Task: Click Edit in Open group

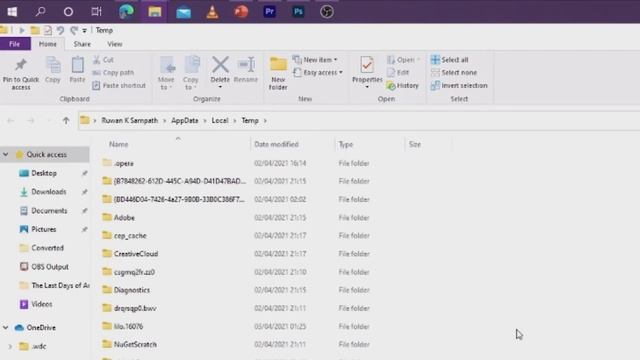Action: tap(398, 72)
